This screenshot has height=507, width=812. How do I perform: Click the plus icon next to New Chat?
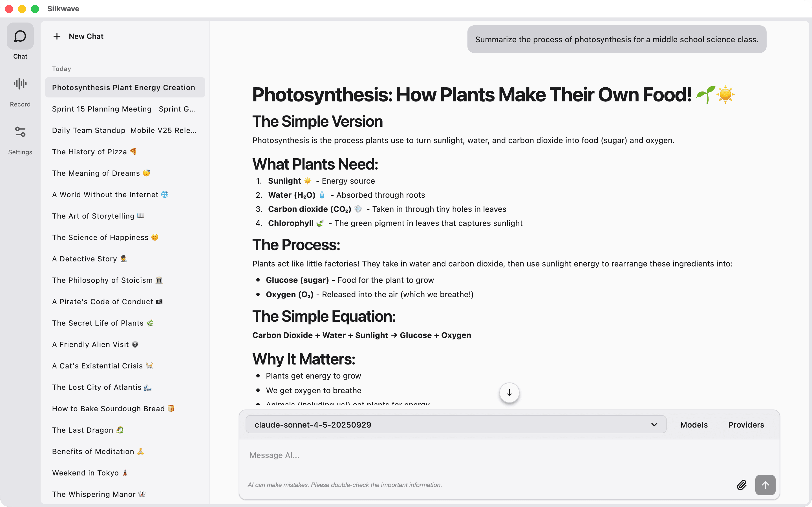(x=57, y=36)
